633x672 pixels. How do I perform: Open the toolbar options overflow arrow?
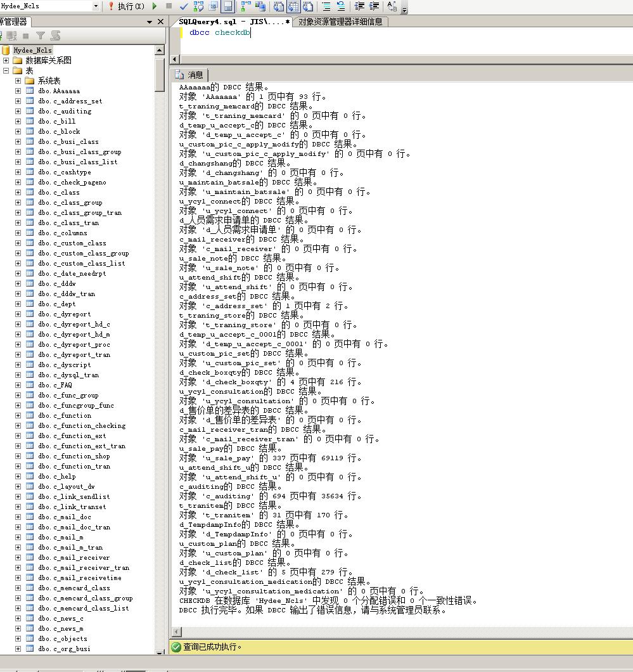tap(405, 9)
